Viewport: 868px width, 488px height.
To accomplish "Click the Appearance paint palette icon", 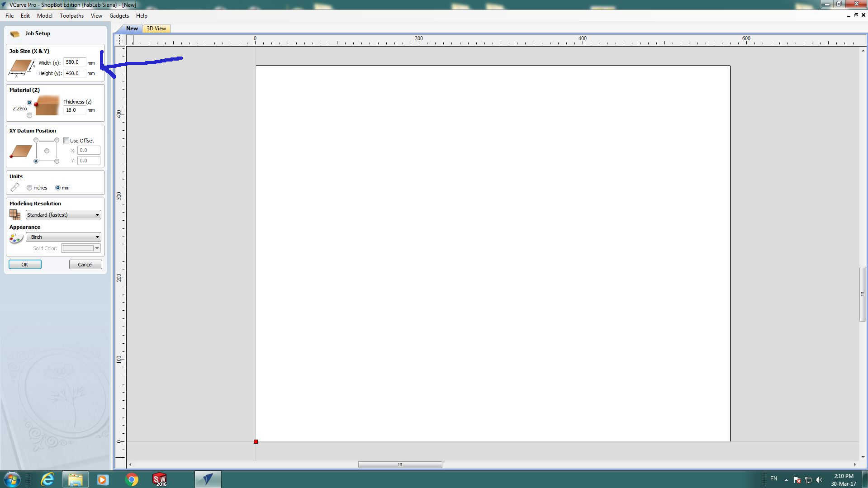I will pyautogui.click(x=16, y=237).
